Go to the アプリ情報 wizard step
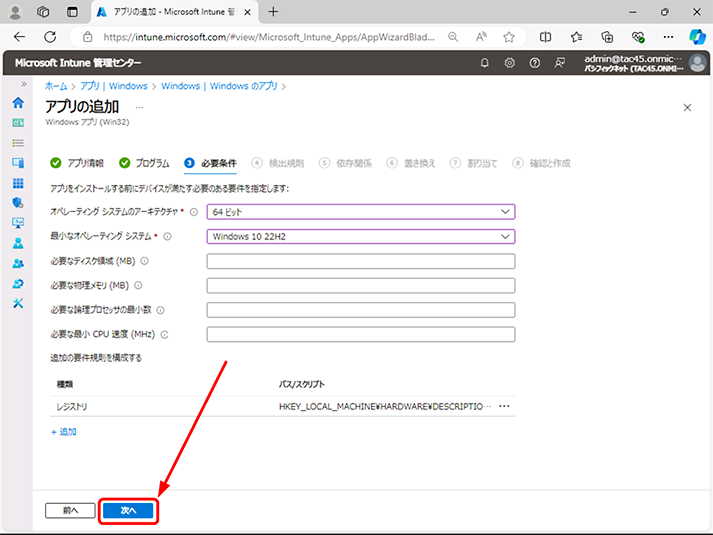Viewport: 713px width, 535px height. (x=77, y=163)
